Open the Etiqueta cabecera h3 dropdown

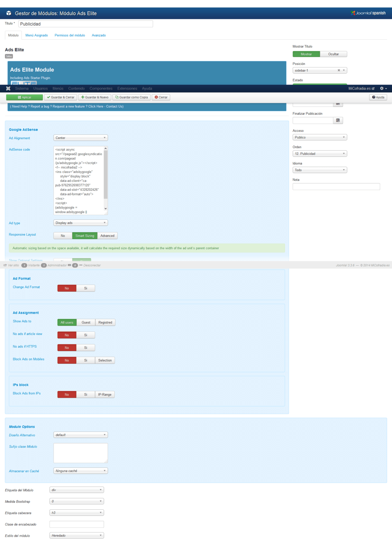tap(77, 513)
